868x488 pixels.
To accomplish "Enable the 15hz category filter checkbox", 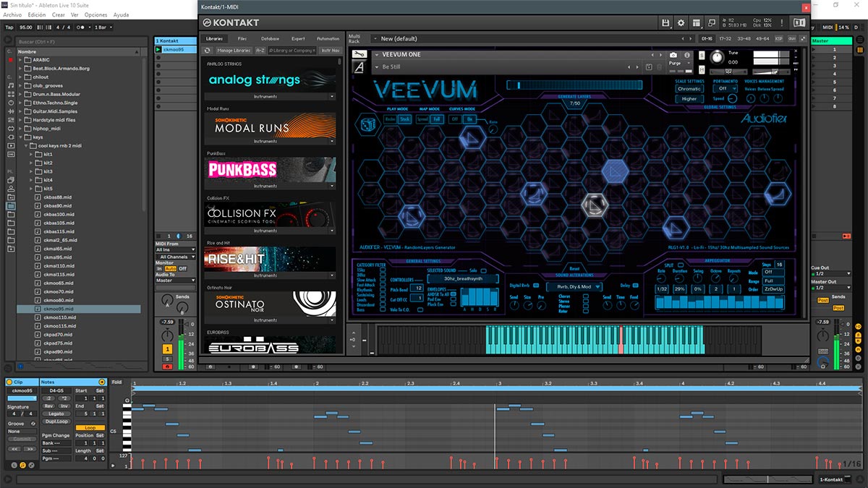I will (383, 270).
